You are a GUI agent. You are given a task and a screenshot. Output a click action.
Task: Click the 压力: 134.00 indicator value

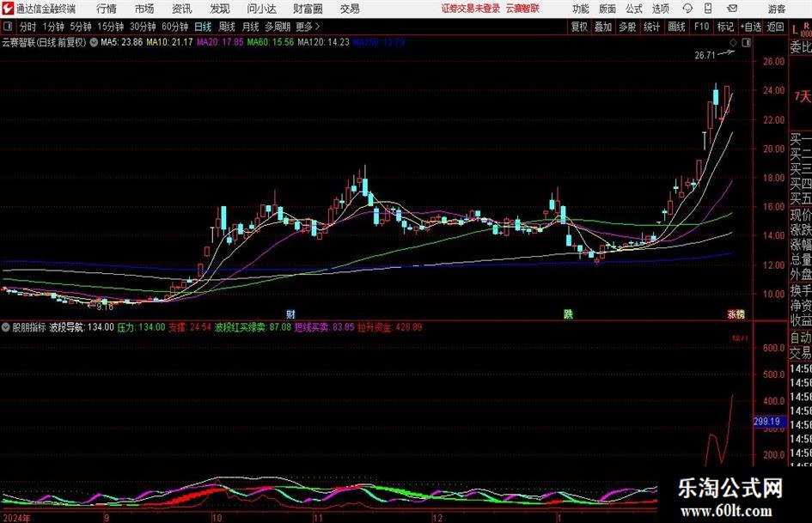[142, 327]
